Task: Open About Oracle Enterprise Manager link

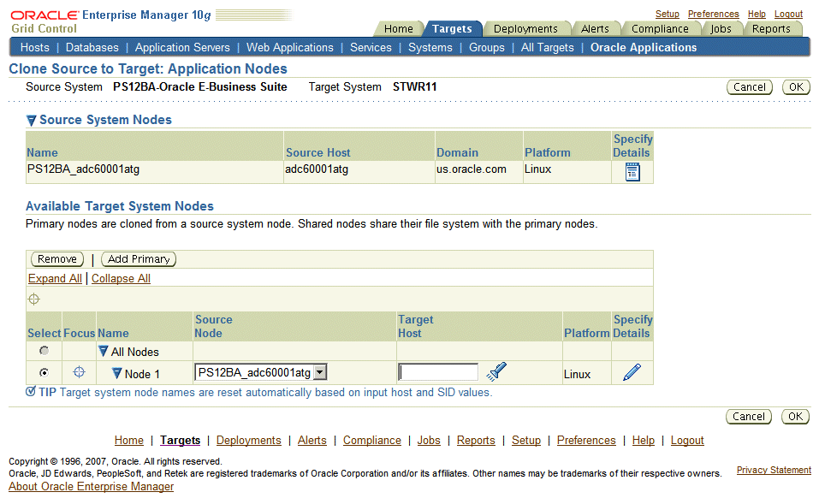Action: [91, 487]
